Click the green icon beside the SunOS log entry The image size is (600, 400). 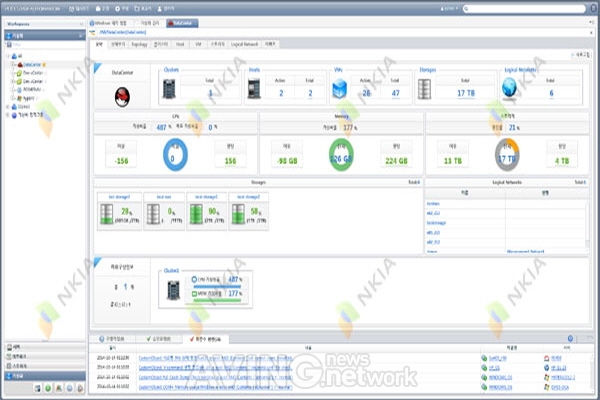(484, 358)
